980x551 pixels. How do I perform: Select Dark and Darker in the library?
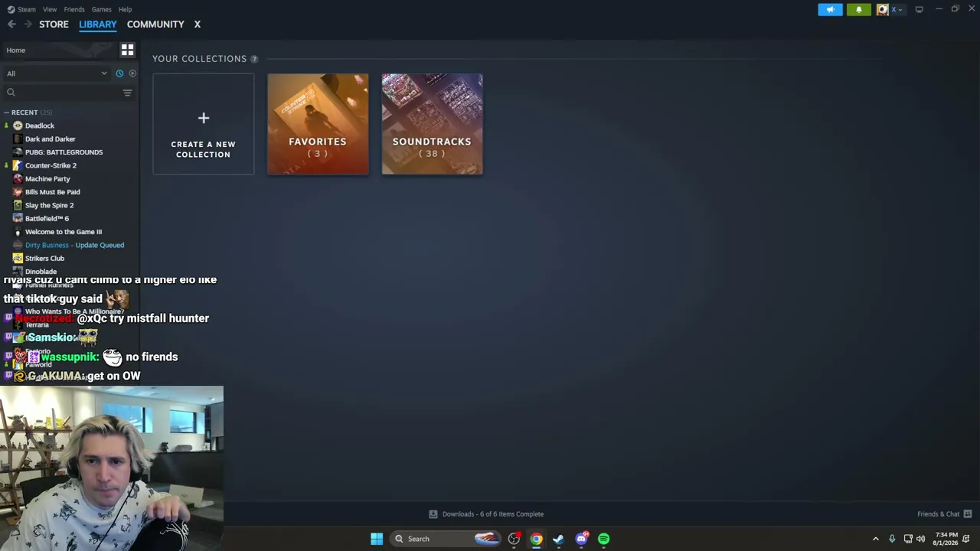tap(51, 139)
